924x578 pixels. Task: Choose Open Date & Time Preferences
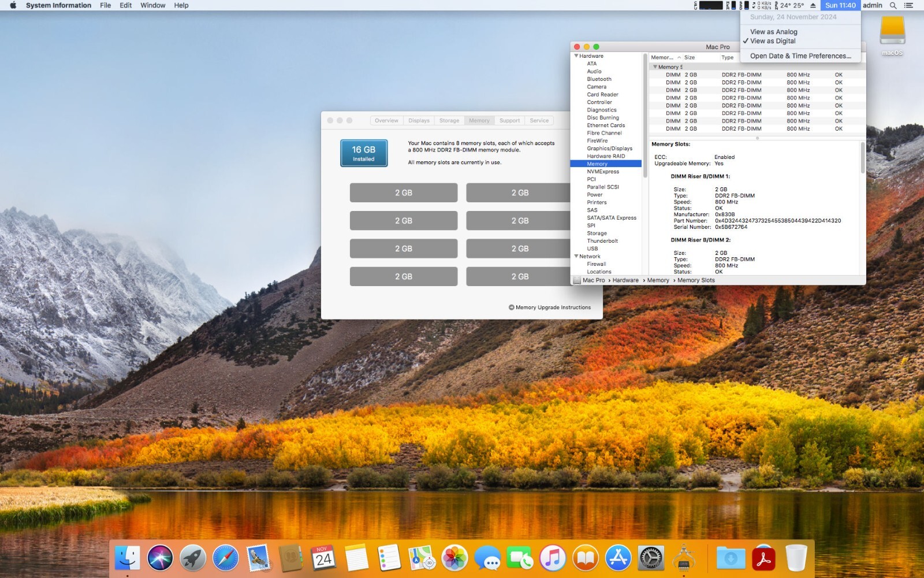click(x=800, y=56)
